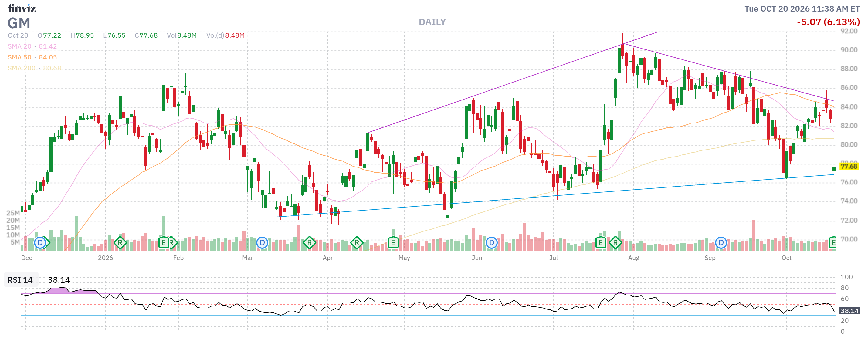Image resolution: width=868 pixels, height=341 pixels.
Task: Click the R marker overlapping the late-January E marker
Action: coord(172,243)
